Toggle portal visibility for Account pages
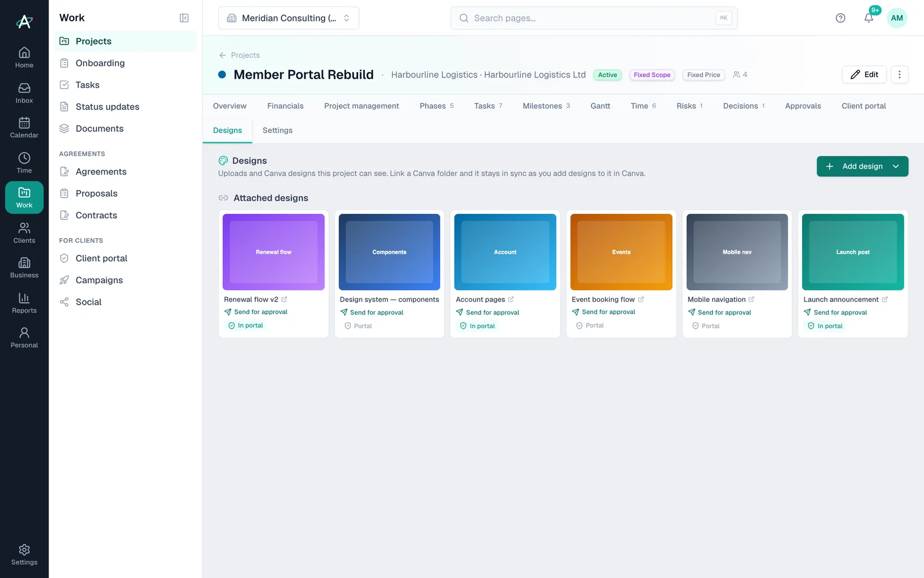Viewport: 924px width, 578px height. [478, 326]
